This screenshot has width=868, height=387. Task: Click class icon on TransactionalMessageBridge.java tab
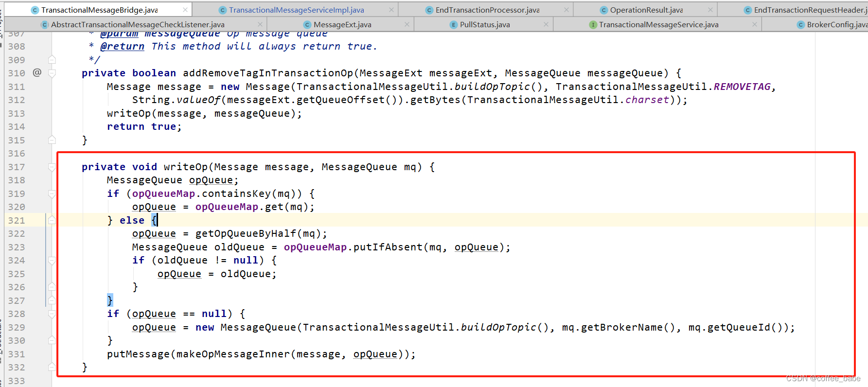tap(35, 10)
